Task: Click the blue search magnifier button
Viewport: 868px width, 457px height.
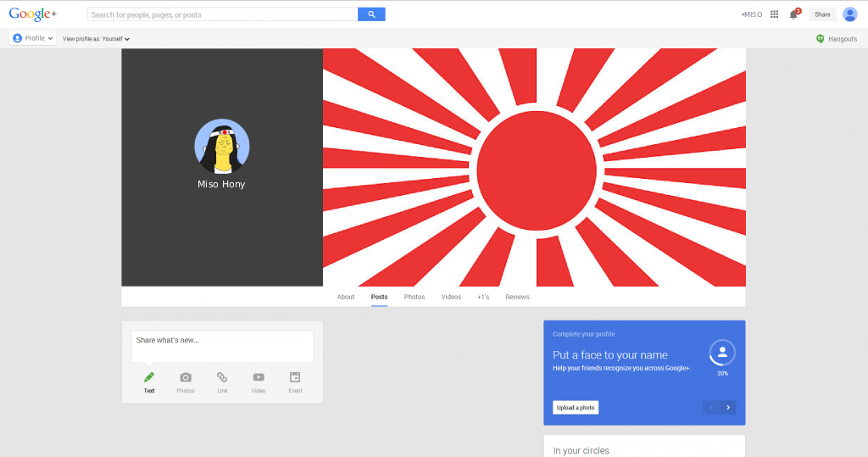Action: (371, 14)
